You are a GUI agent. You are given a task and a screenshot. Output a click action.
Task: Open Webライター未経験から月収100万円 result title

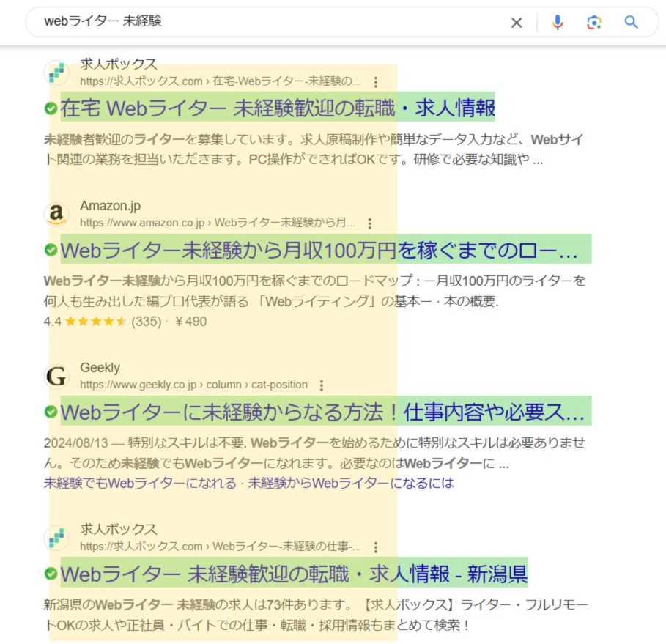coord(319,249)
